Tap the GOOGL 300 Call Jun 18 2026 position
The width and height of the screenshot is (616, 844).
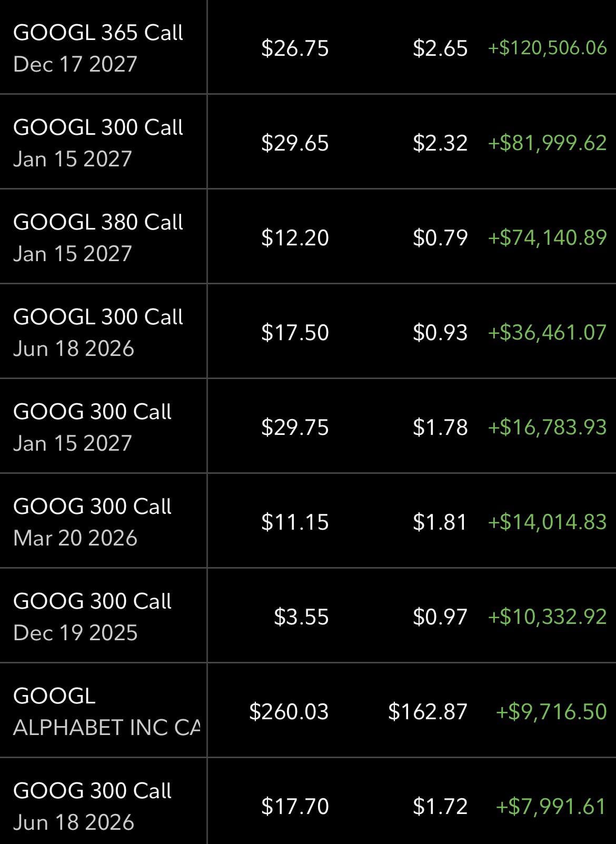(98, 332)
